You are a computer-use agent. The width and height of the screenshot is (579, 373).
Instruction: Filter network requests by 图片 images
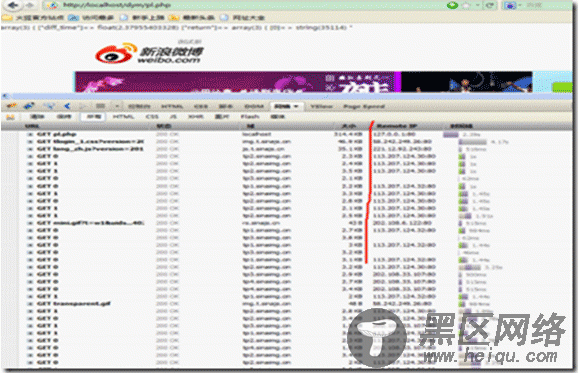222,117
